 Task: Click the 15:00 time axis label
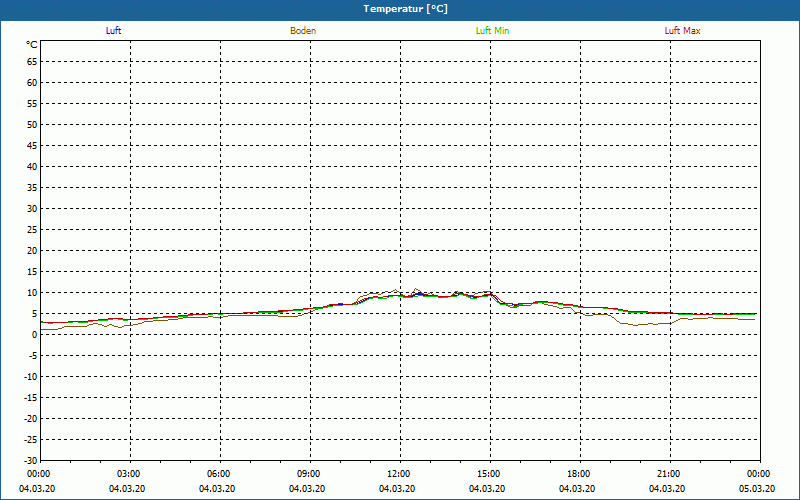point(489,474)
